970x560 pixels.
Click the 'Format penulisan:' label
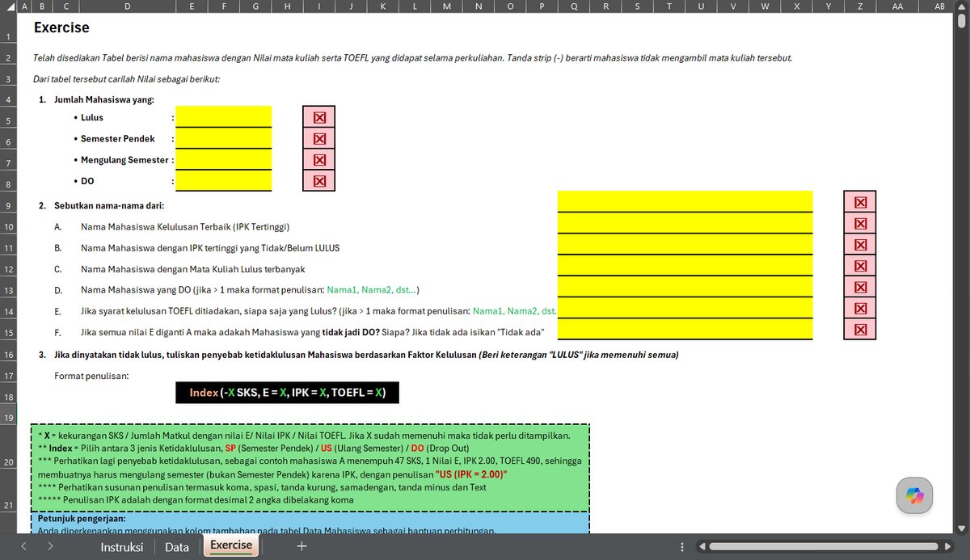click(91, 376)
